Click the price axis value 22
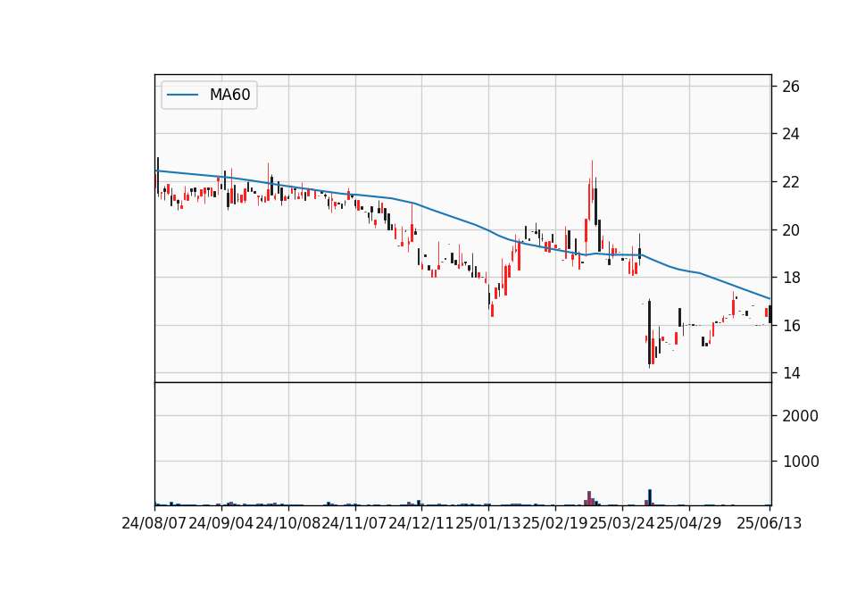This screenshot has width=857, height=616. point(791,182)
